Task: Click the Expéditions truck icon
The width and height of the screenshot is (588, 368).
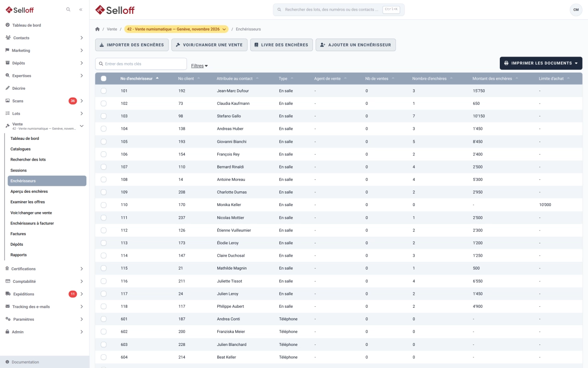Action: coord(8,294)
